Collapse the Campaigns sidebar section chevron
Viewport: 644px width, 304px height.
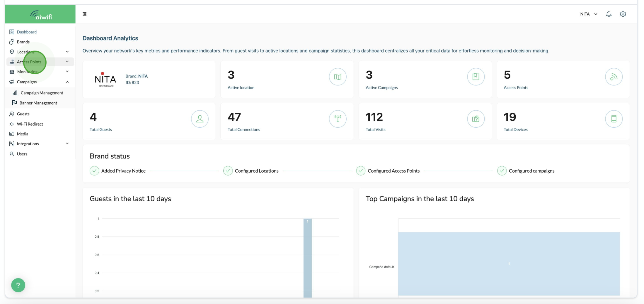point(67,82)
